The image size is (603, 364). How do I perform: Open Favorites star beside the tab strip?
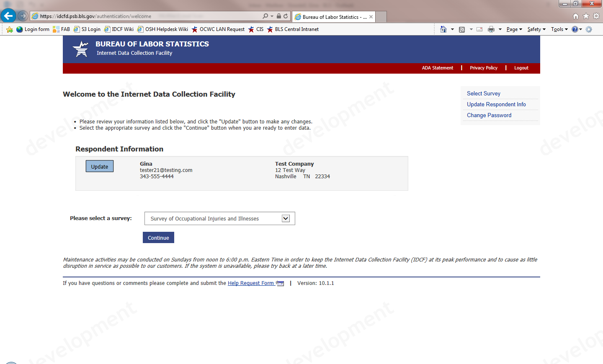pyautogui.click(x=586, y=16)
